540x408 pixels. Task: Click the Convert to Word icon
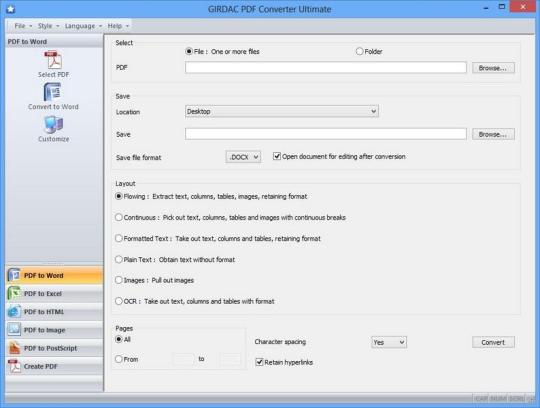[53, 92]
